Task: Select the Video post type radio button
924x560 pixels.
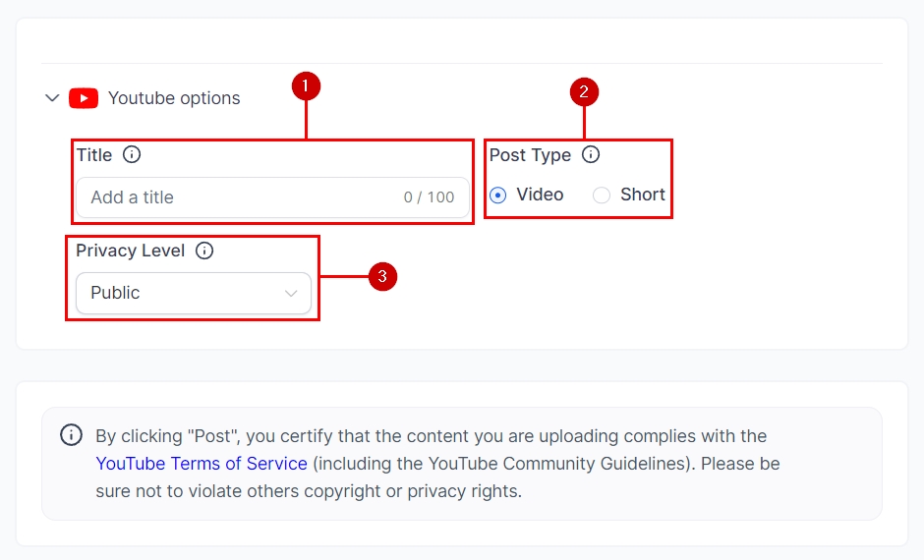Action: [x=498, y=195]
